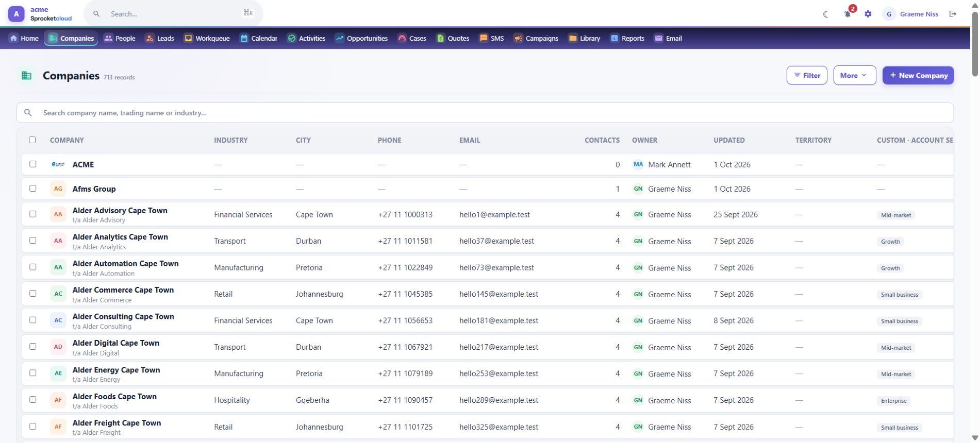Click the Filter button

807,75
